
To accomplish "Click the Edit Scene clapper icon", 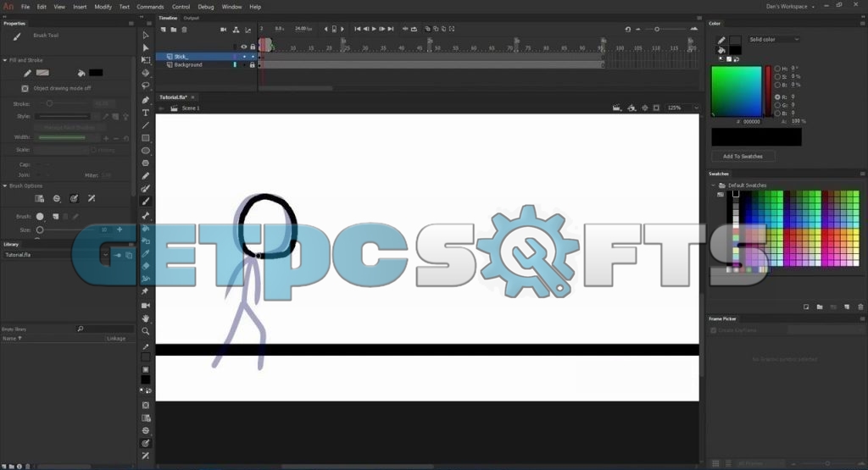I will [617, 108].
